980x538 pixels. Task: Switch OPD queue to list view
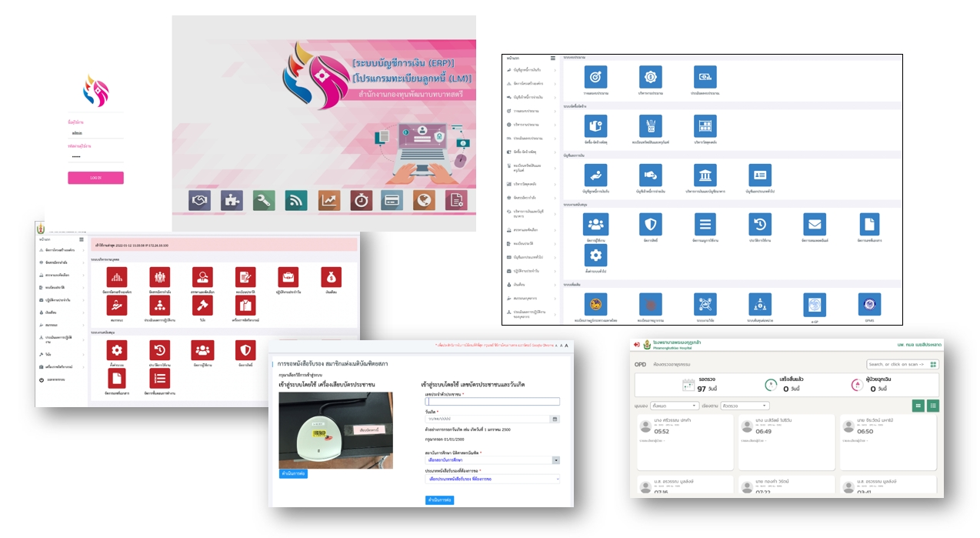point(933,406)
